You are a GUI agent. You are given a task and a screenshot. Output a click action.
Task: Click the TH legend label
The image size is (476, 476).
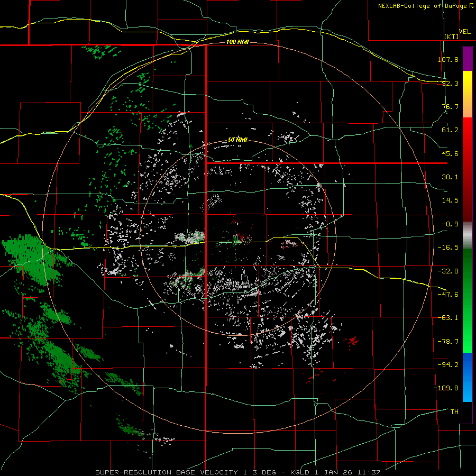click(454, 412)
